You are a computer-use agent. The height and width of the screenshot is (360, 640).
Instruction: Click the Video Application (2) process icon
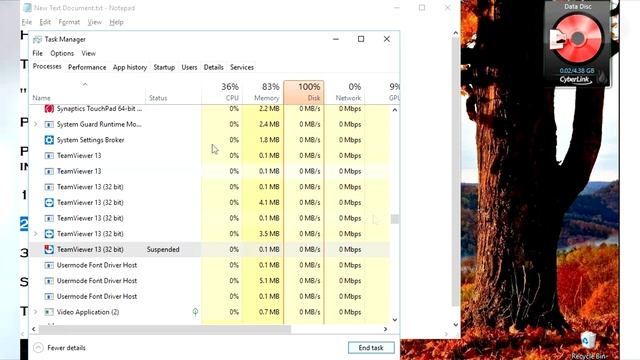(x=49, y=312)
